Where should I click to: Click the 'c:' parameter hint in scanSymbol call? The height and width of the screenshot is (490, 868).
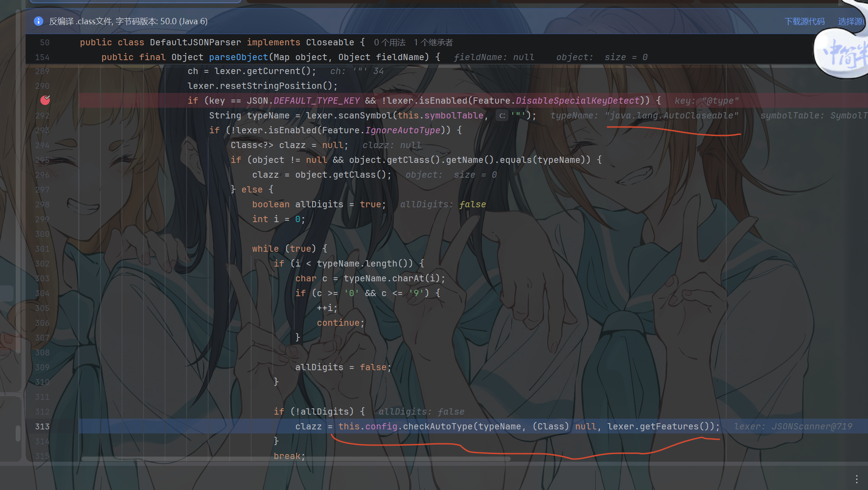[502, 115]
